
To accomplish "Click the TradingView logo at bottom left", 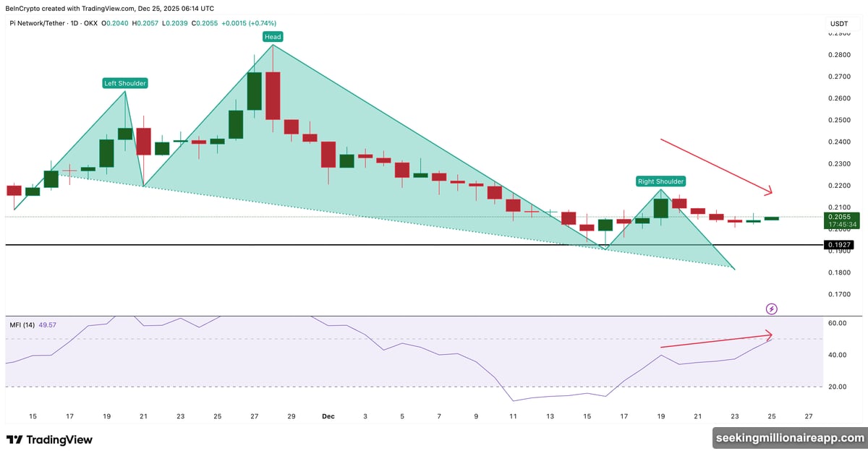I will tap(51, 439).
